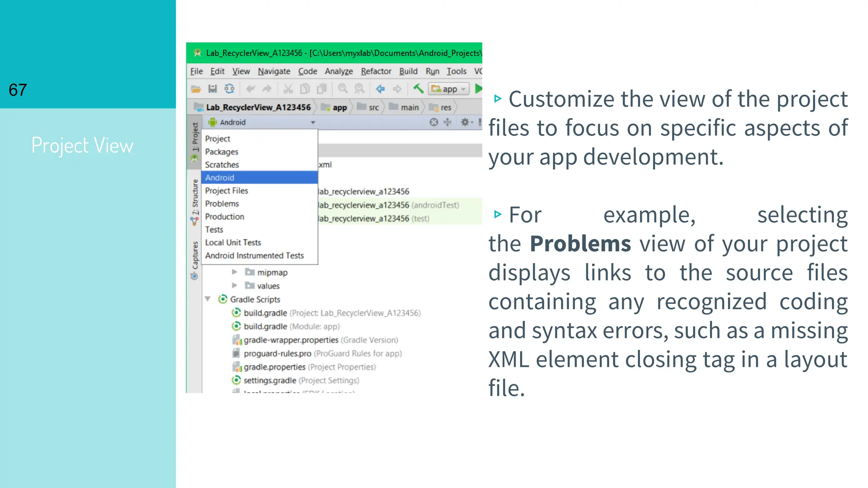Image resolution: width=868 pixels, height=488 pixels.
Task: Select Project in the view dropdown list
Action: tap(259, 139)
